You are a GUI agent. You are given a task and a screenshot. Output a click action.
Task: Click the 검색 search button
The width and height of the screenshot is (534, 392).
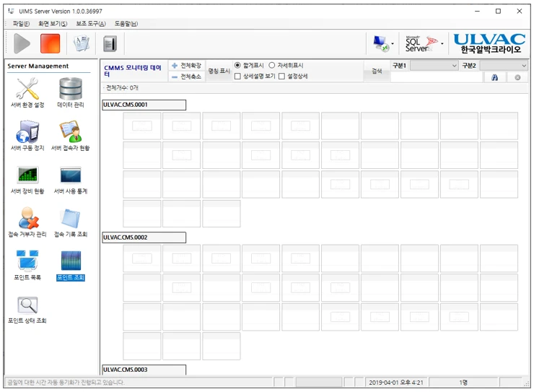click(377, 71)
